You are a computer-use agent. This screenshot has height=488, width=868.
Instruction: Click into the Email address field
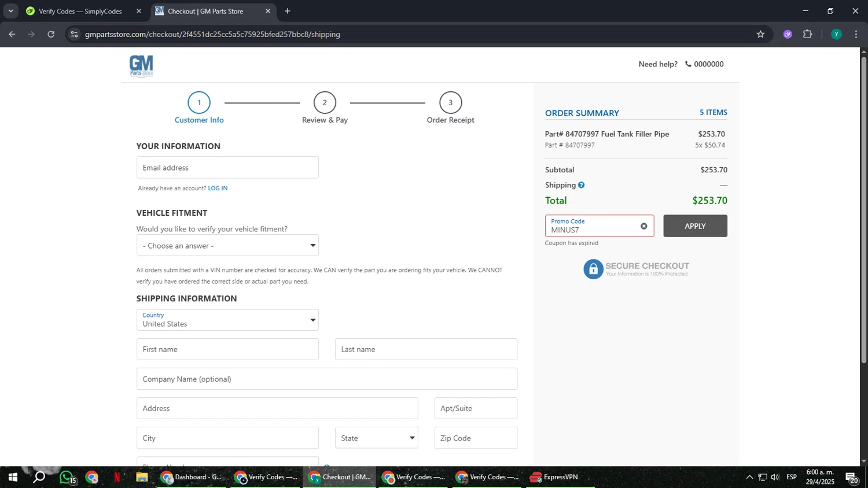(227, 168)
